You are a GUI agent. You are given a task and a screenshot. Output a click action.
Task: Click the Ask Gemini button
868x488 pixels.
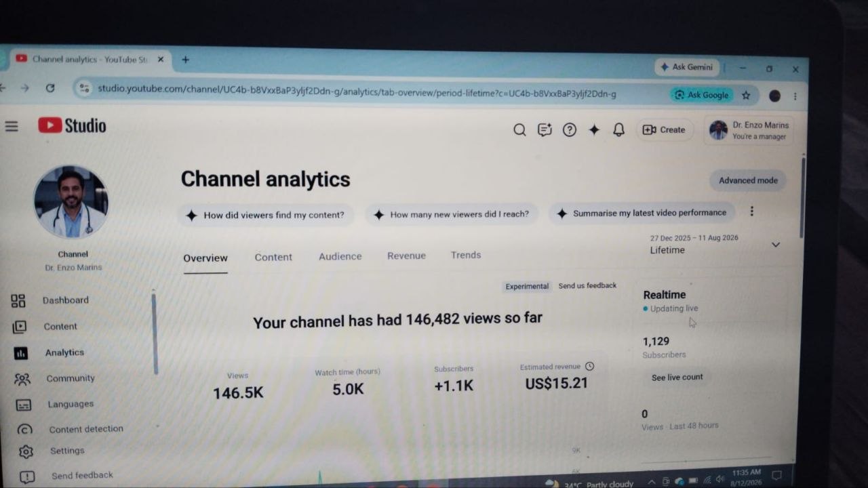tap(686, 67)
